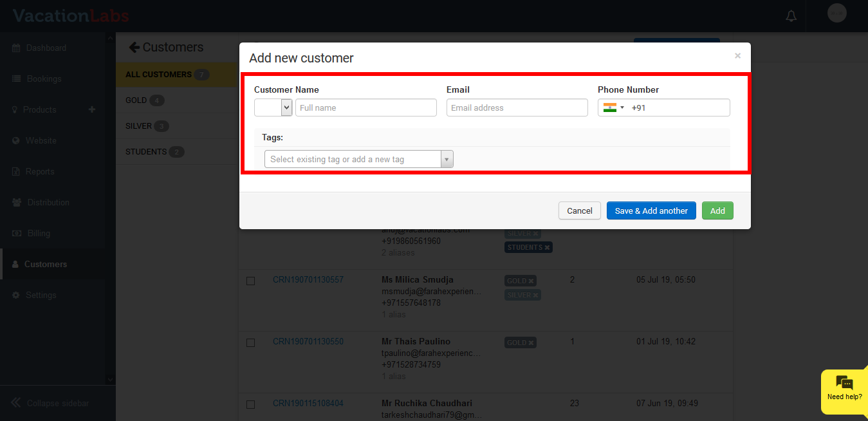Open the customer title dropdown
Viewport: 868px width, 421px height.
tap(273, 108)
